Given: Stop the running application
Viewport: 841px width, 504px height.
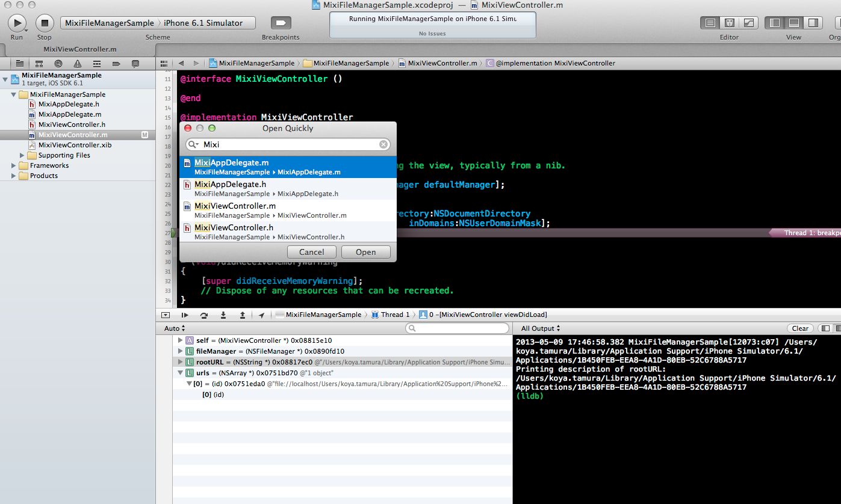Looking at the screenshot, I should click(x=45, y=23).
